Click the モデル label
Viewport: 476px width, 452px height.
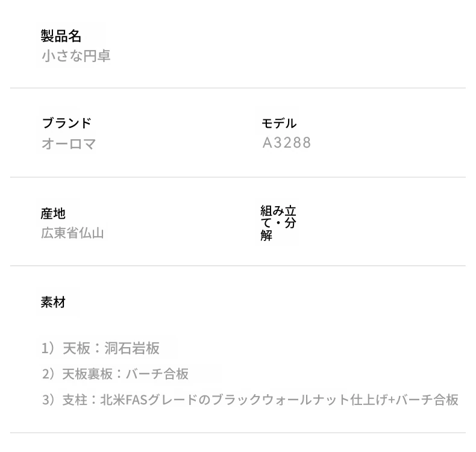(x=279, y=123)
